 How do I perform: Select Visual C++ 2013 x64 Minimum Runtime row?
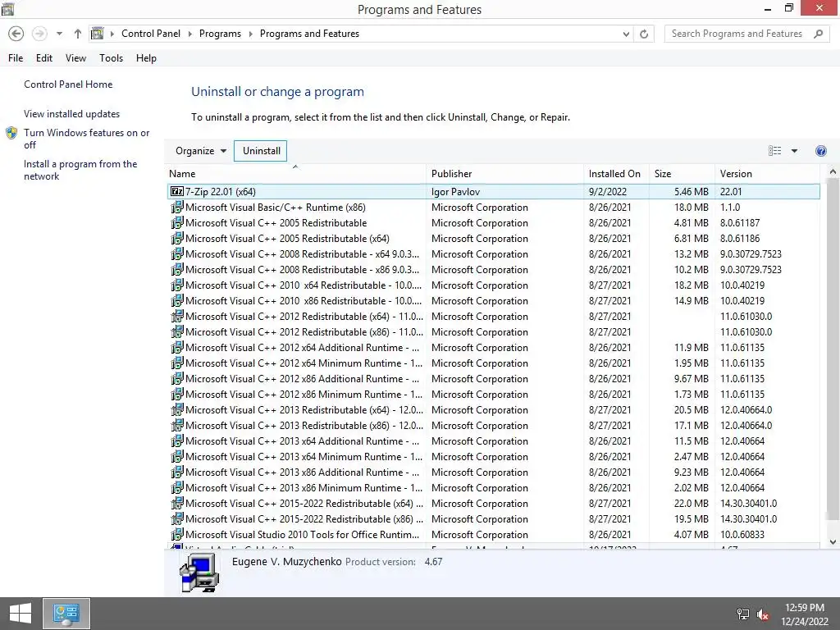[493, 456]
